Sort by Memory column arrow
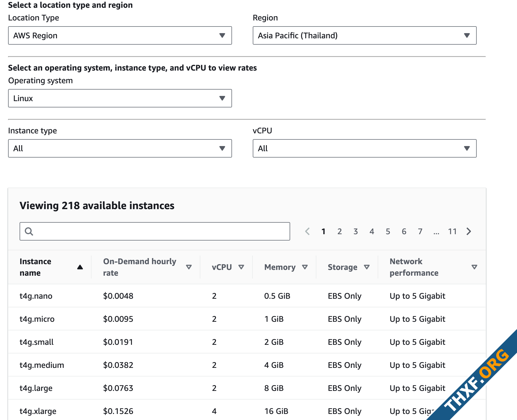 [305, 267]
